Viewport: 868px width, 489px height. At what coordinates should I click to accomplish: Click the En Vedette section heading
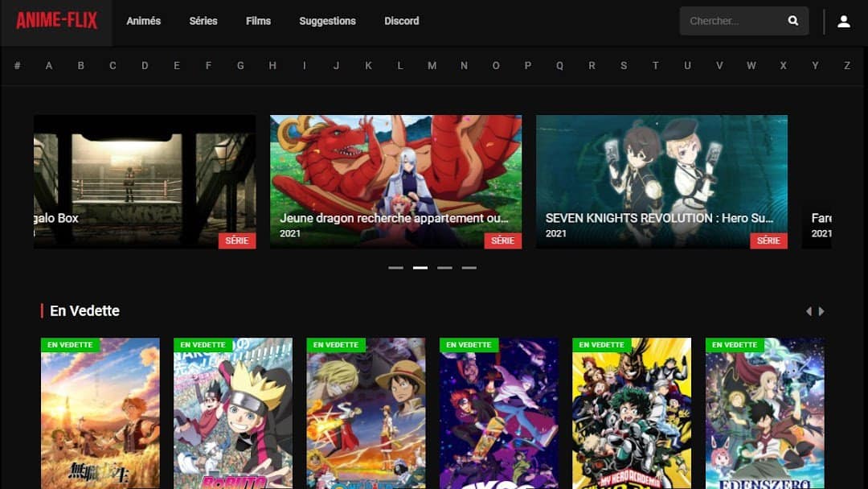84,310
